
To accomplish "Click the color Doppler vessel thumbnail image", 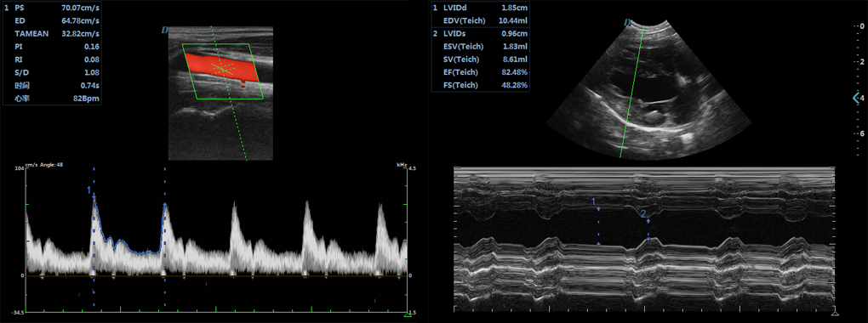I will [220, 93].
